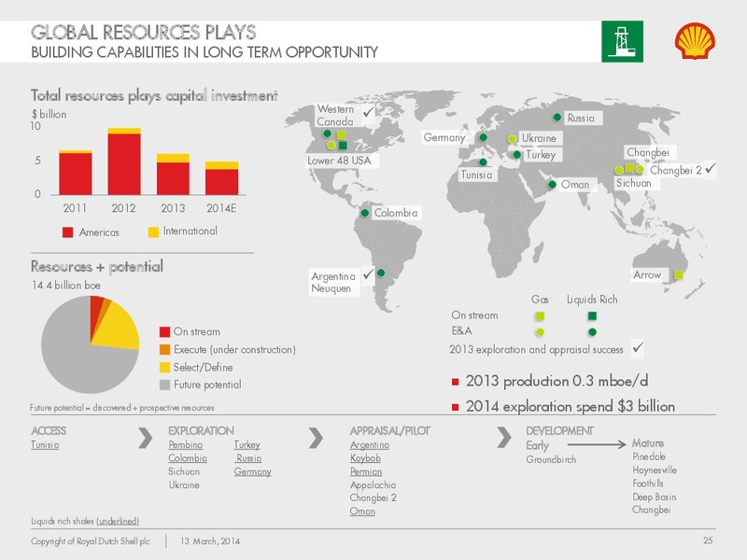Click the 2013 production 0.3 mboe/d bullet
The height and width of the screenshot is (560, 747).
tap(557, 381)
